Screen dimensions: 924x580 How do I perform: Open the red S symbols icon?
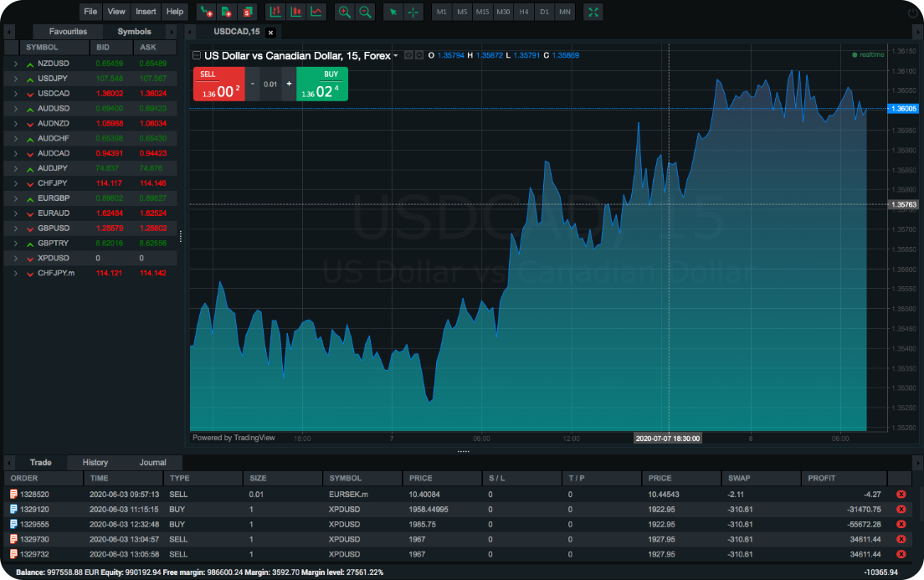248,12
